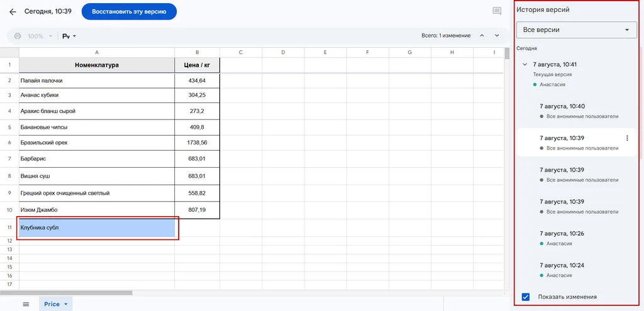Open the "Все версии" dropdown

coord(576,30)
